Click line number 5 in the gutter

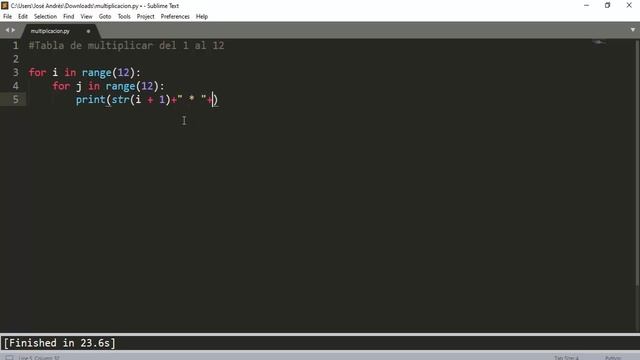tap(16, 99)
